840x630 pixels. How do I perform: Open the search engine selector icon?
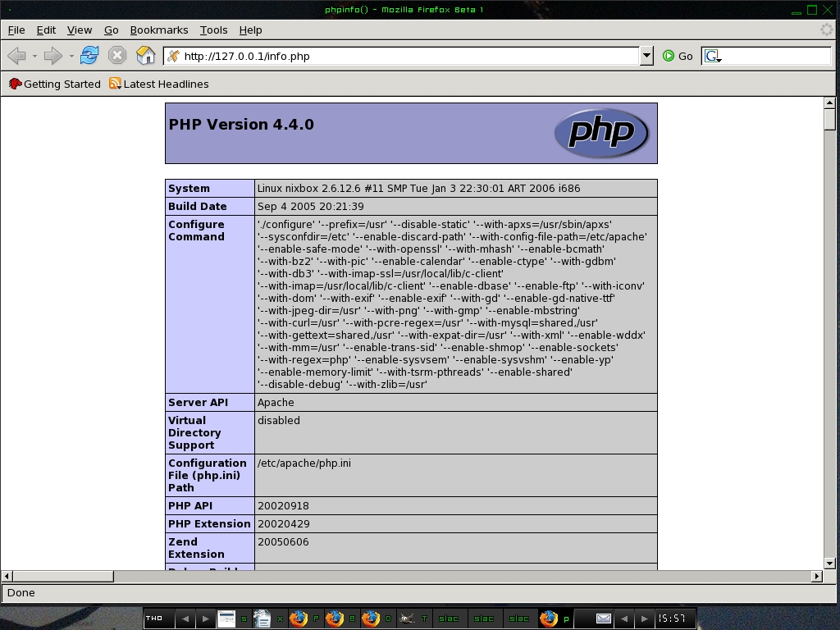click(x=712, y=56)
